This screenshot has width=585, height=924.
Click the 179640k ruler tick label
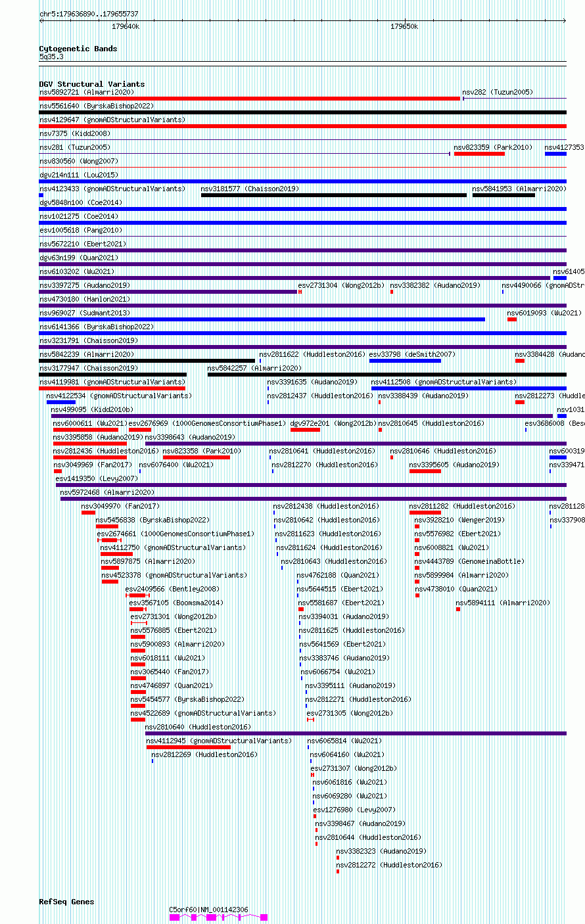click(x=126, y=26)
